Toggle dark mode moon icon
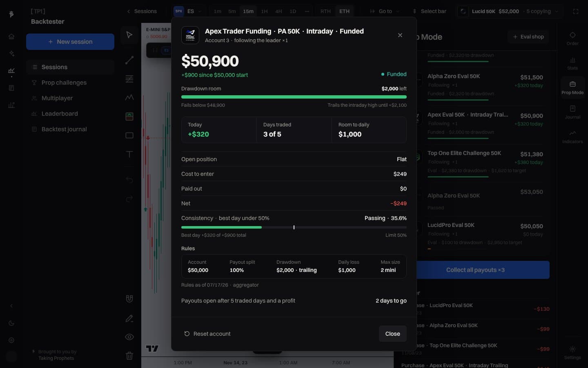 [x=11, y=323]
